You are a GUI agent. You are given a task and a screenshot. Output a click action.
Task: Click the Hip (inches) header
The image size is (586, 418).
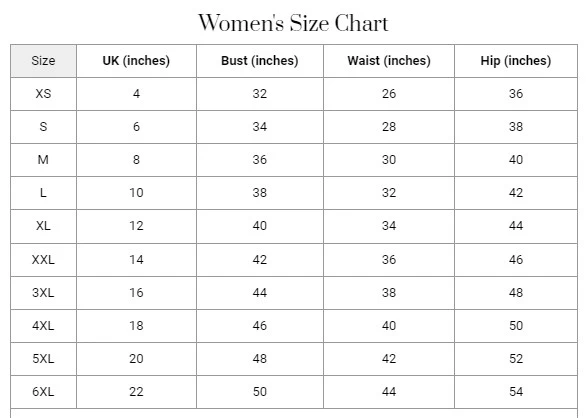coord(516,61)
